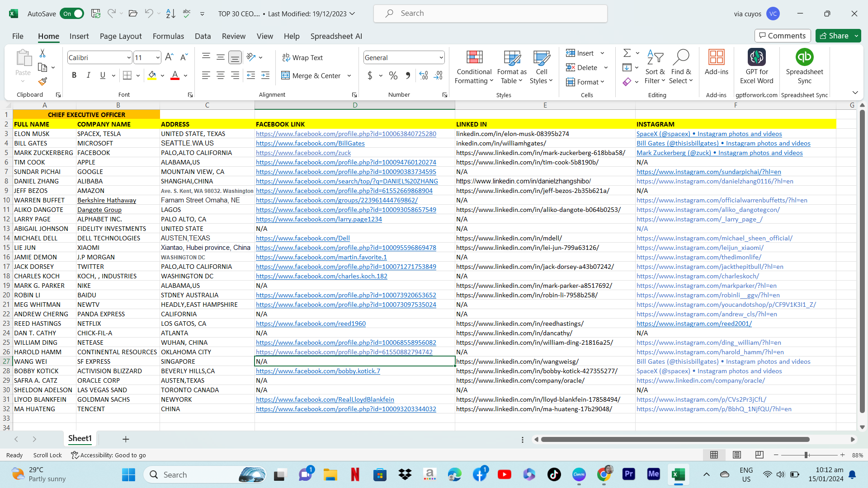Launch GPT for Excel Word
Viewport: 868px width, 488px height.
pos(757,67)
